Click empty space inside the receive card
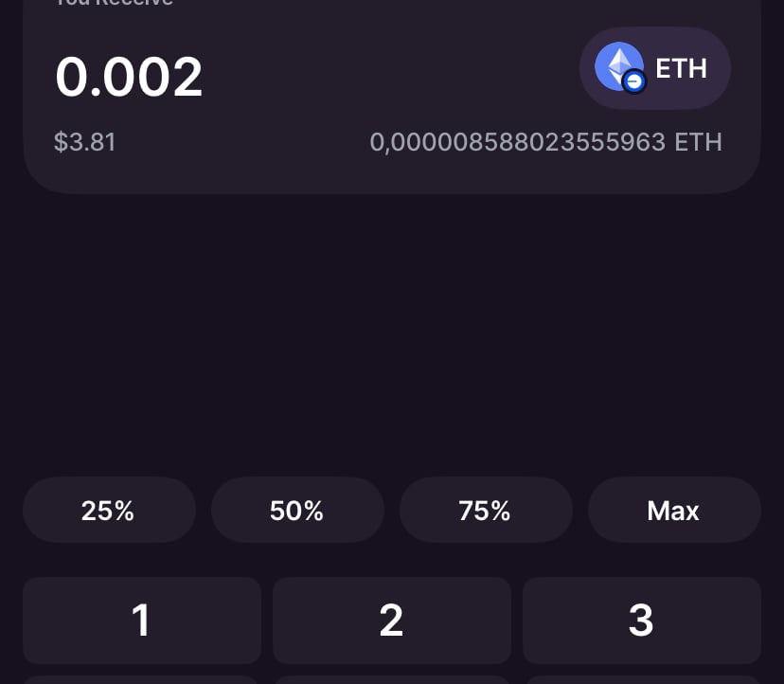Image resolution: width=784 pixels, height=684 pixels. pos(390,75)
